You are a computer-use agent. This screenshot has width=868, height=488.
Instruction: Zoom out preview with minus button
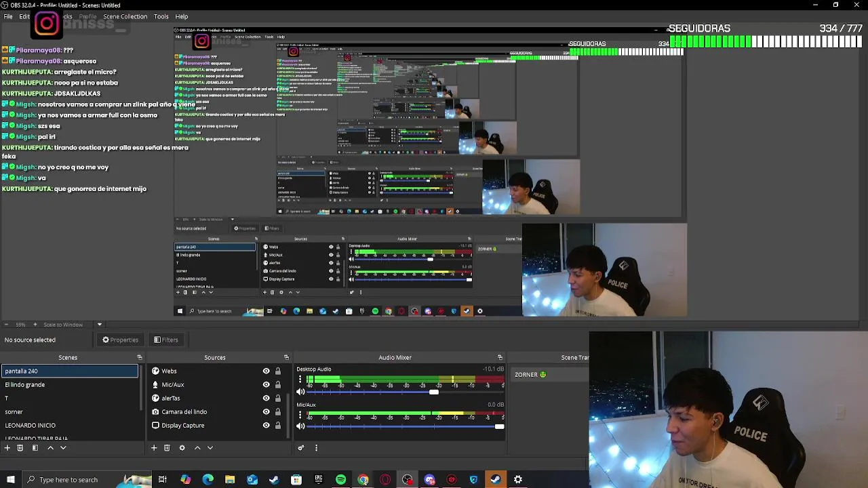[x=6, y=325]
